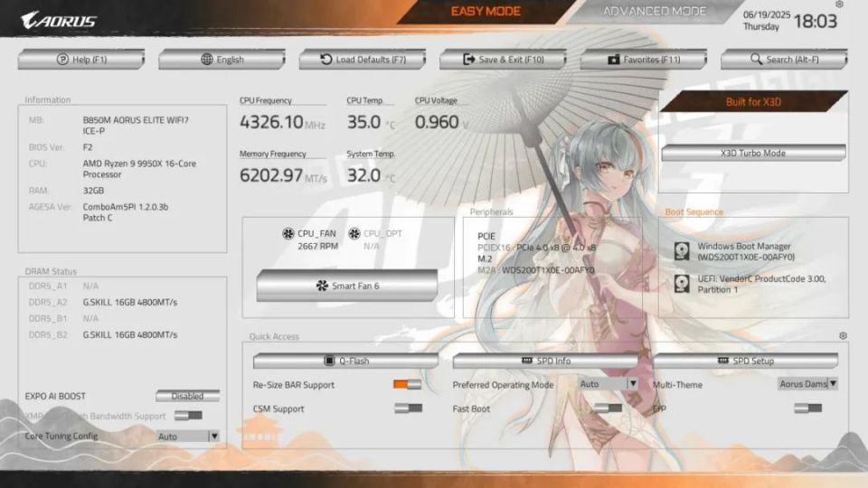Click Windows Boot Manager disk icon
The image size is (868, 488).
tap(682, 251)
